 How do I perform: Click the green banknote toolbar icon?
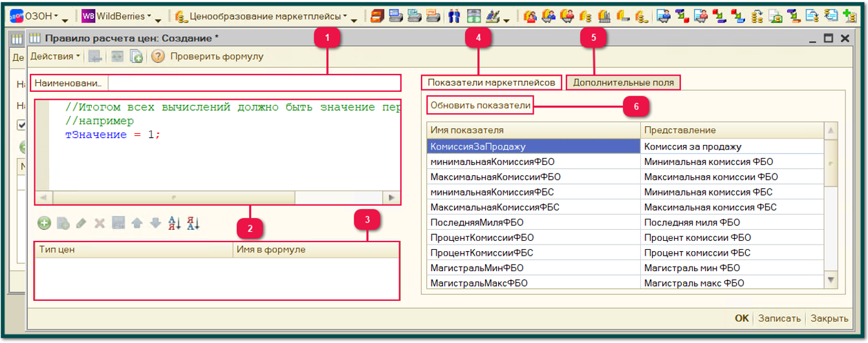click(x=474, y=15)
